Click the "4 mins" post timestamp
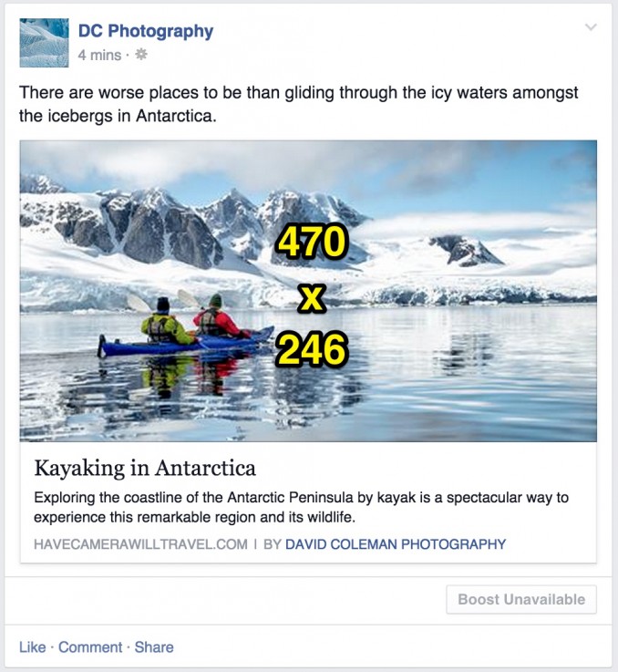This screenshot has width=618, height=672. tap(98, 55)
